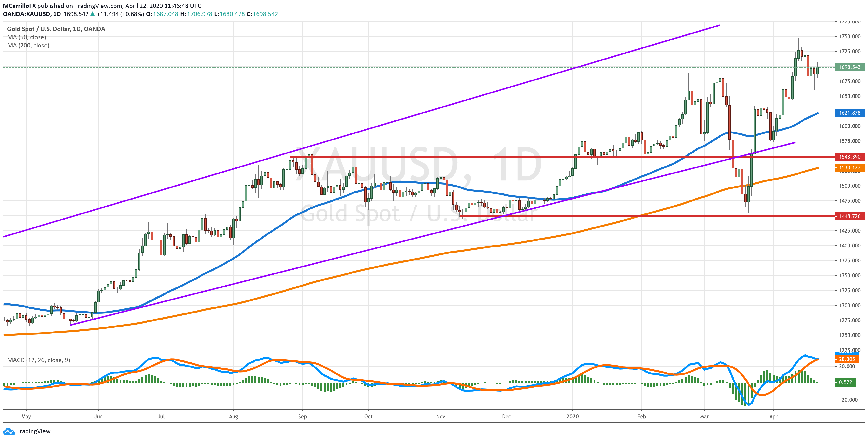
Task: Click the 2020 label on time axis
Action: pyautogui.click(x=573, y=416)
